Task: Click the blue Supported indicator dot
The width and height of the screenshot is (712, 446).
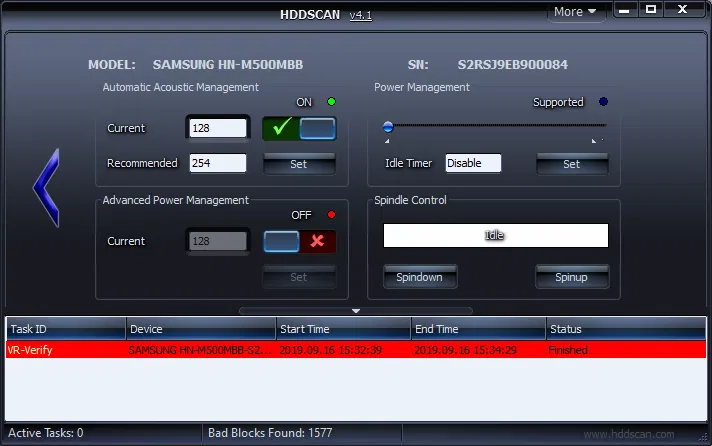Action: coord(603,102)
